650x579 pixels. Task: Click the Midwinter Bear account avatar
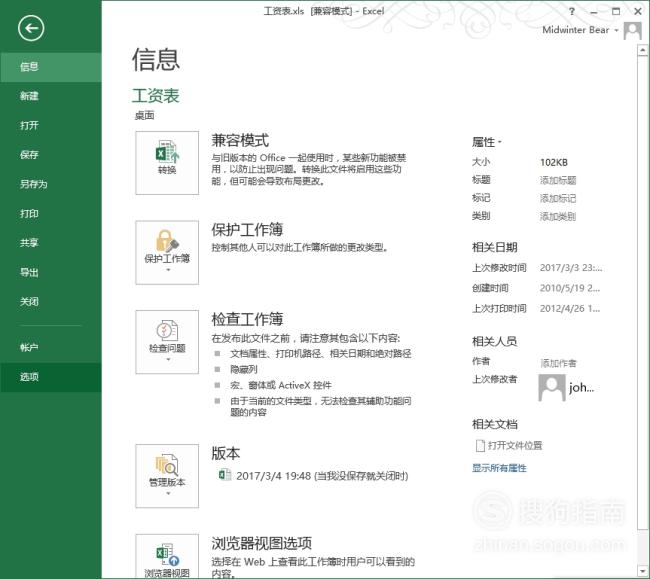coord(633,31)
